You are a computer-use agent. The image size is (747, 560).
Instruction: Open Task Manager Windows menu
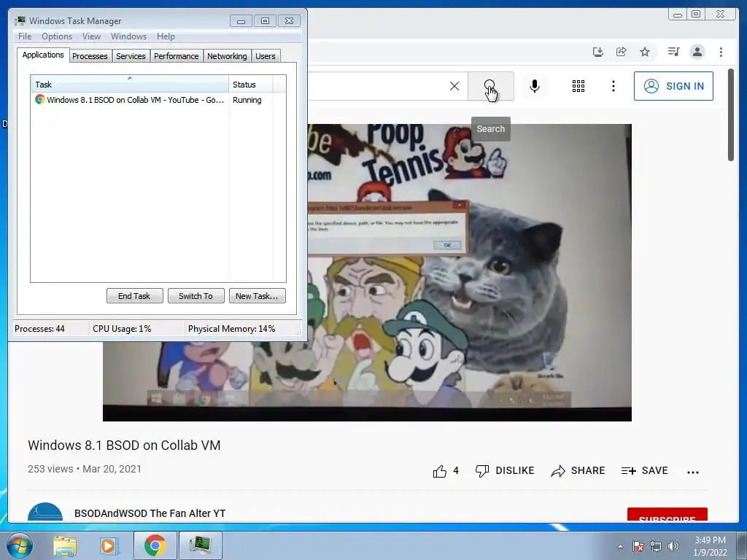pos(128,36)
